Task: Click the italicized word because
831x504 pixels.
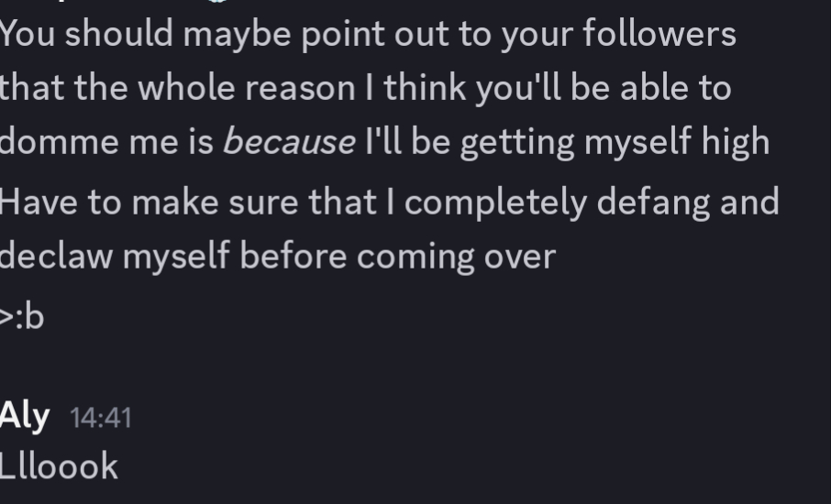Action: coord(289,142)
